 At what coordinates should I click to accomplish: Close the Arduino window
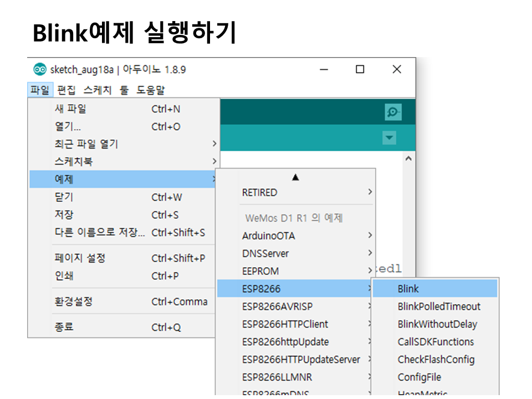(x=397, y=69)
